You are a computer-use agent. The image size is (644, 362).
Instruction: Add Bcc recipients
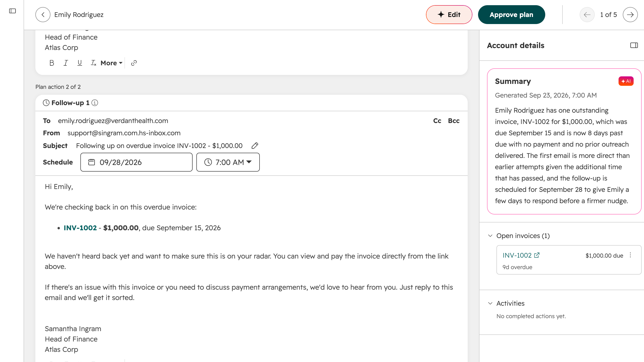click(x=454, y=121)
